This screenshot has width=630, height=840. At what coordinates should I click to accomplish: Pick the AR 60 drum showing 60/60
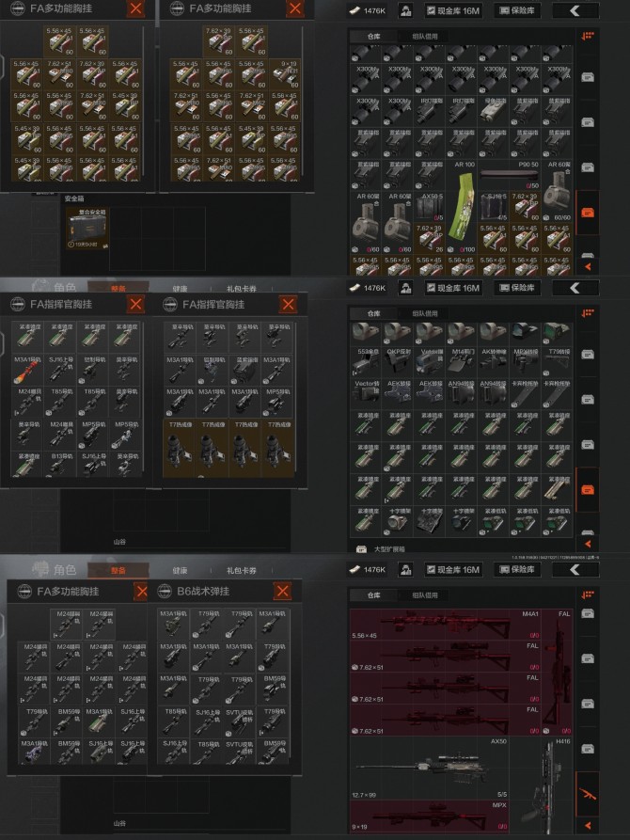[557, 191]
